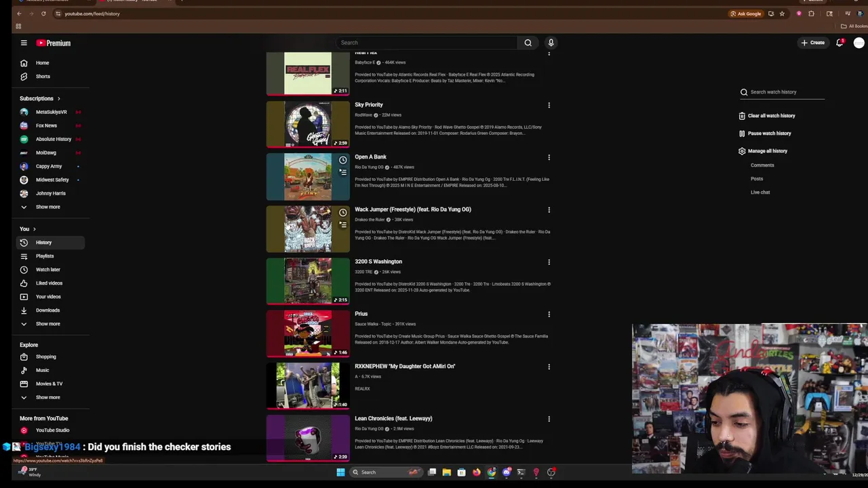The width and height of the screenshot is (868, 488).
Task: Open Manage all history
Action: tap(763, 151)
